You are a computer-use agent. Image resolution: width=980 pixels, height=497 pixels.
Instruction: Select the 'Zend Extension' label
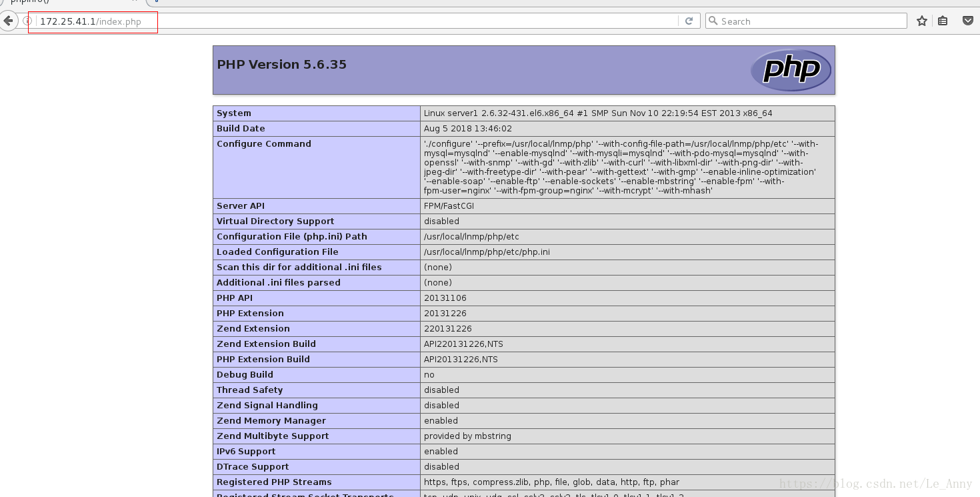(253, 329)
